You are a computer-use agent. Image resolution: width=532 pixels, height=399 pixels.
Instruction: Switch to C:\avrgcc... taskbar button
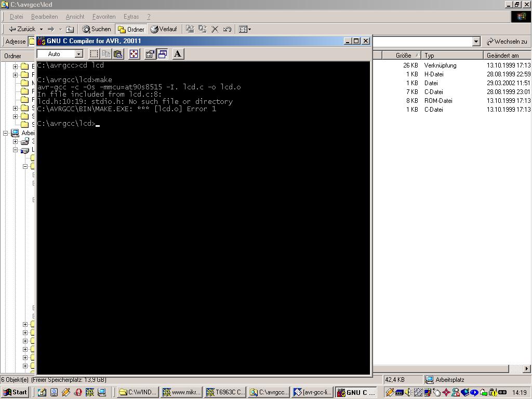click(x=269, y=392)
